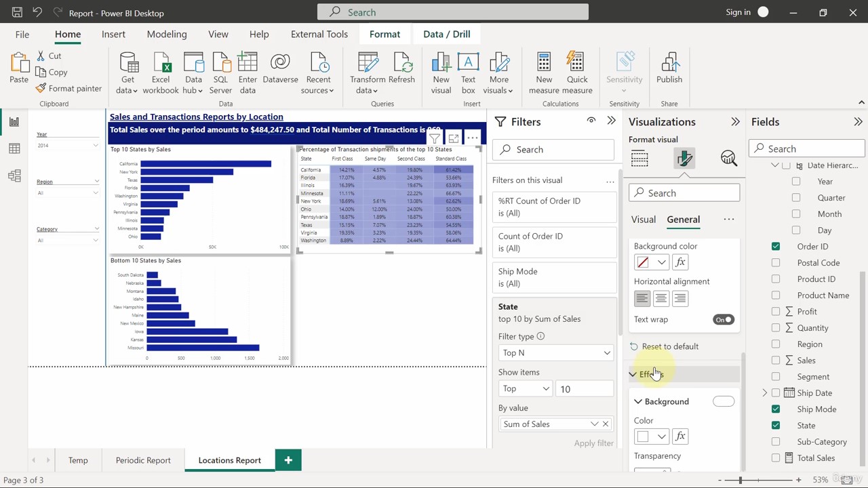Check the Quarter field
This screenshot has height=488, width=868.
(x=796, y=198)
